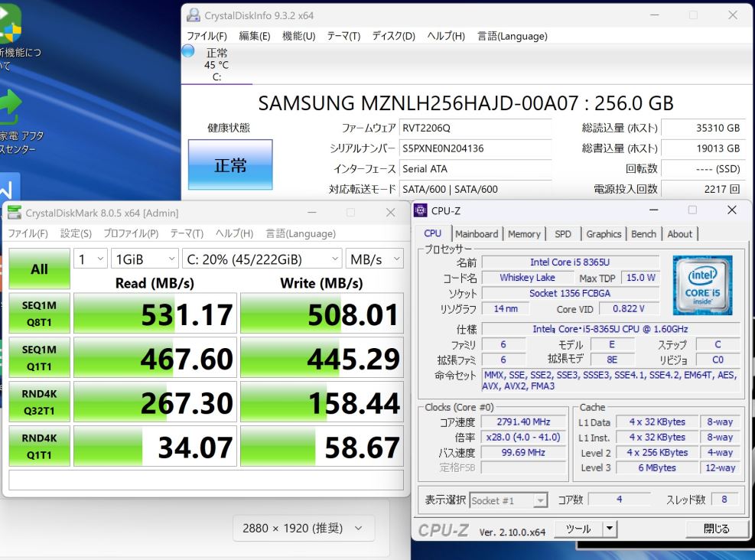Click the core speed value 2791.40 MHz

coord(523,422)
